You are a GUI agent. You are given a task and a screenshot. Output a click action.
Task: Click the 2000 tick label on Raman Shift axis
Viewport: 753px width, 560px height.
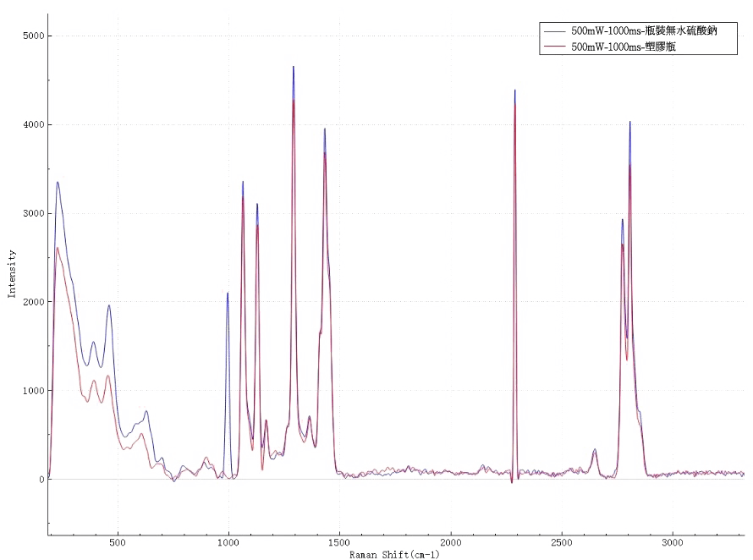click(x=450, y=543)
